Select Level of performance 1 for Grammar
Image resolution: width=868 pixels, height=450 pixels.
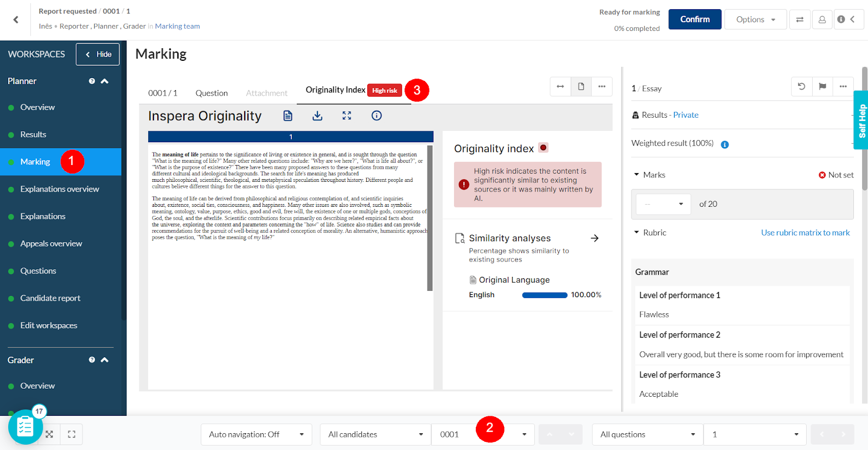point(743,305)
